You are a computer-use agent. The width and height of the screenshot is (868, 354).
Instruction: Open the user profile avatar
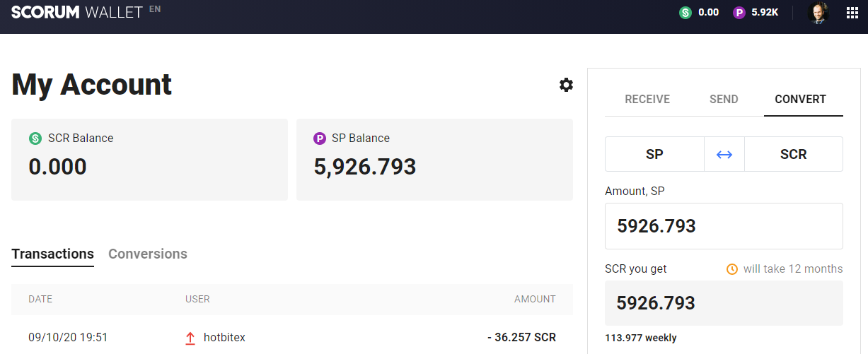(818, 13)
